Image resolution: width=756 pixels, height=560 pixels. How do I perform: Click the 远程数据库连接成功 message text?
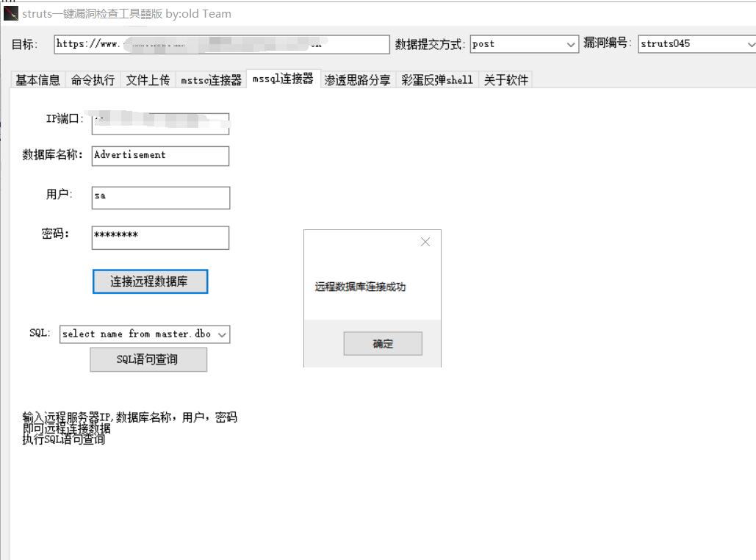(x=360, y=287)
